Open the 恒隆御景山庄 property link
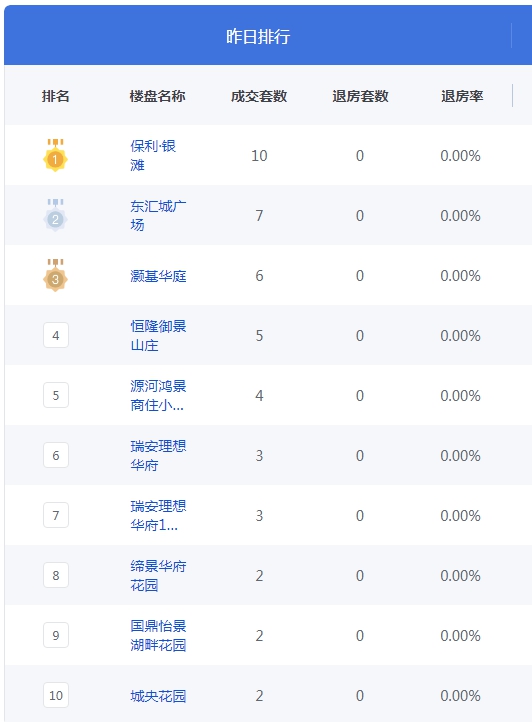532x722 pixels. pos(158,335)
